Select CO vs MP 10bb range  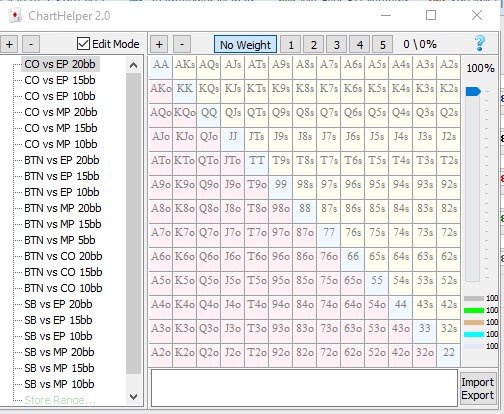[x=61, y=144]
